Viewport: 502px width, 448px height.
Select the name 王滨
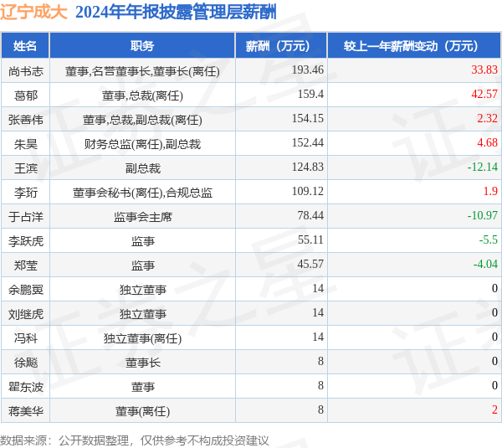[x=26, y=168]
